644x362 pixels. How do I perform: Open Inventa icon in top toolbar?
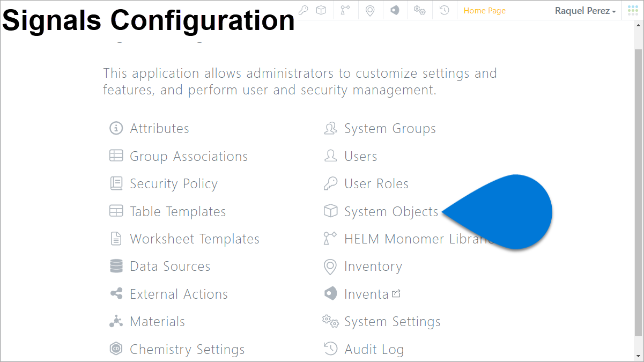click(x=395, y=10)
